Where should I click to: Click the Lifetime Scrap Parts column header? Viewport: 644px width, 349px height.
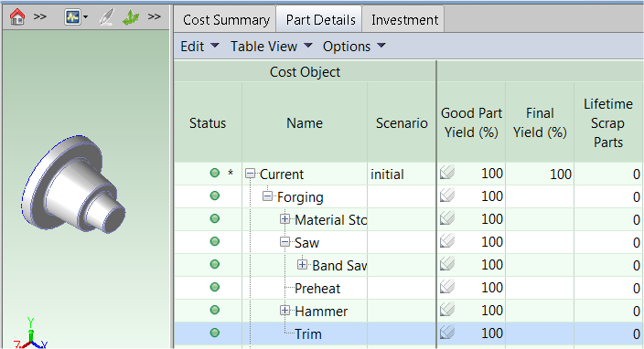pyautogui.click(x=608, y=122)
